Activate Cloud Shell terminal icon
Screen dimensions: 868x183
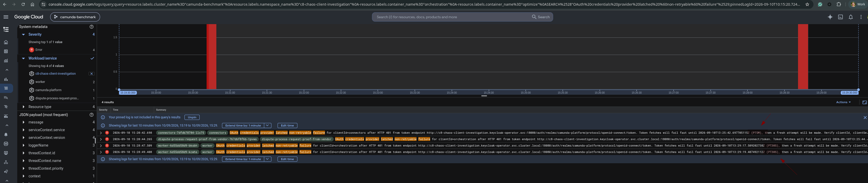[x=840, y=17]
